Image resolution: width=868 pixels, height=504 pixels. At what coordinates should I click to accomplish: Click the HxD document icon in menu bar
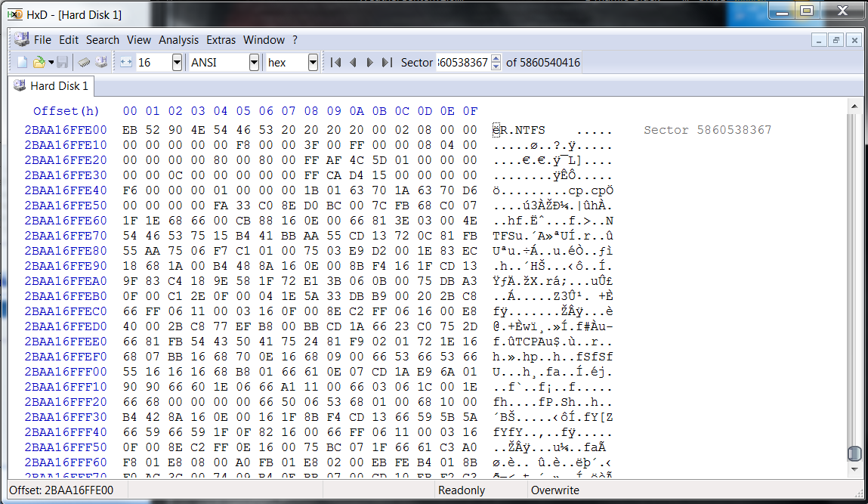tap(22, 39)
